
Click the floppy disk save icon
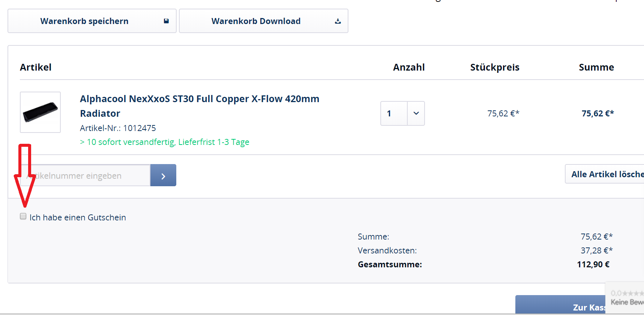pos(166,21)
